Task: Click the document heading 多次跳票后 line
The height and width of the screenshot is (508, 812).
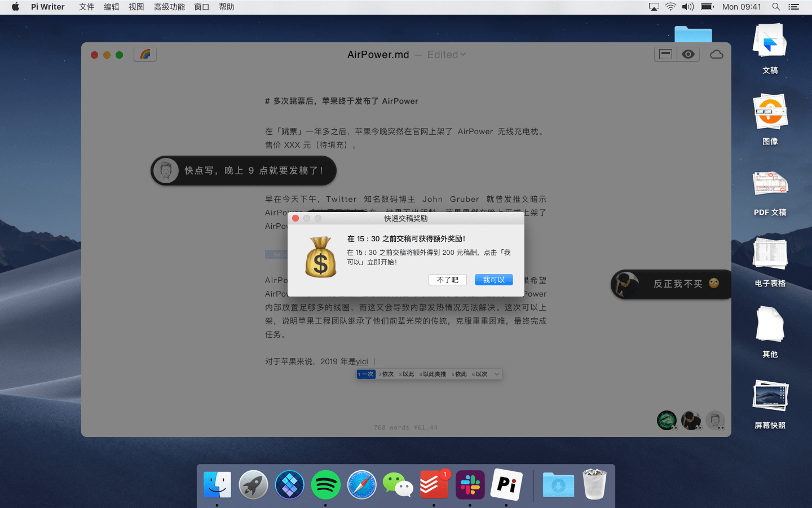Action: point(342,101)
